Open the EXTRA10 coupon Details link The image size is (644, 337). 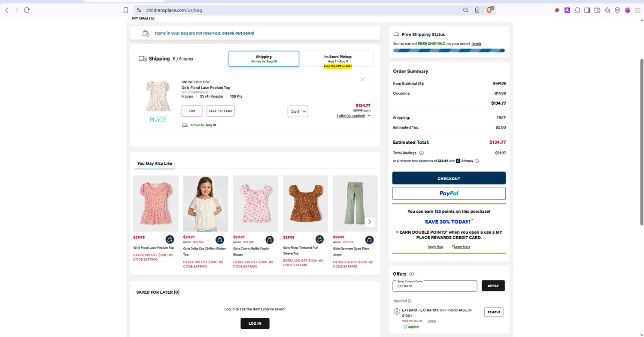(431, 321)
